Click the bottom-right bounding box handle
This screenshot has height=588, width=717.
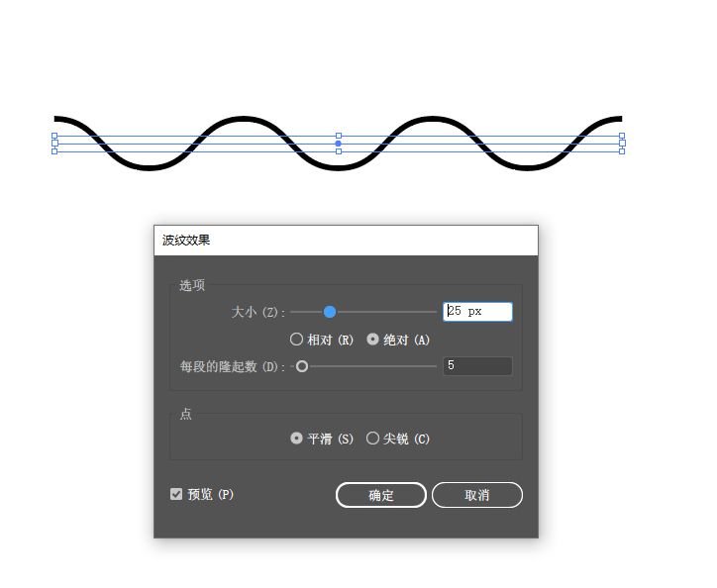click(x=622, y=151)
